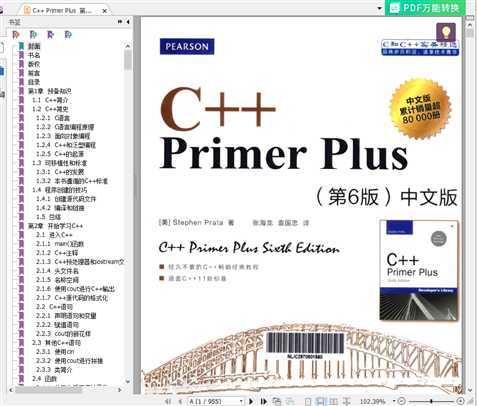The image size is (477, 406).
Task: Open bookmark 1.2.1 in the tree
Action: [x=53, y=118]
